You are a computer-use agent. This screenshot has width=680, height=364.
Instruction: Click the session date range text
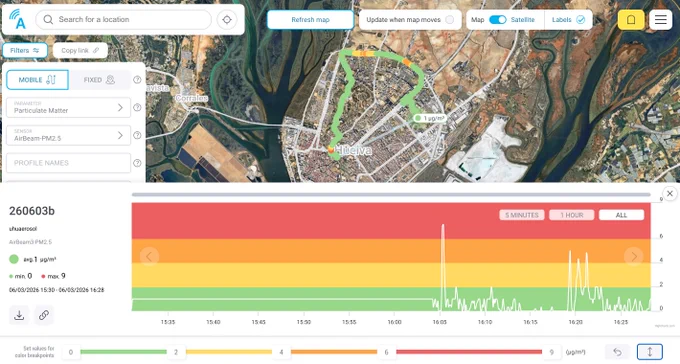point(56,290)
